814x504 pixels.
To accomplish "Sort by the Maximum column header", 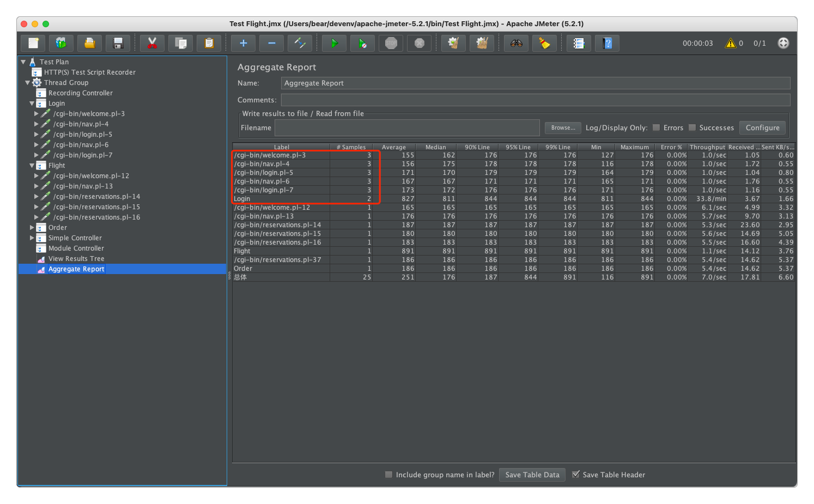I will (635, 147).
